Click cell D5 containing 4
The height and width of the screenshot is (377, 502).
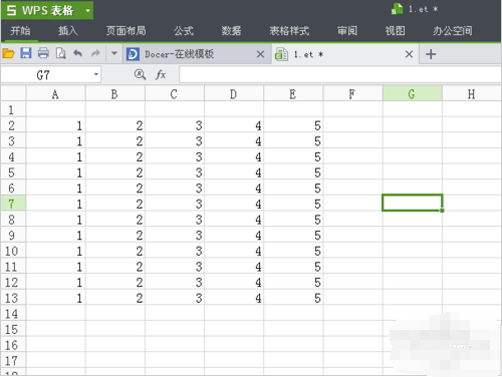pyautogui.click(x=233, y=172)
